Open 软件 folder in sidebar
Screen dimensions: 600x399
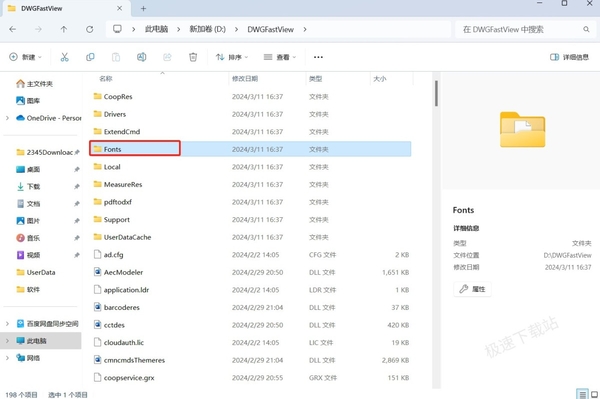click(x=28, y=290)
